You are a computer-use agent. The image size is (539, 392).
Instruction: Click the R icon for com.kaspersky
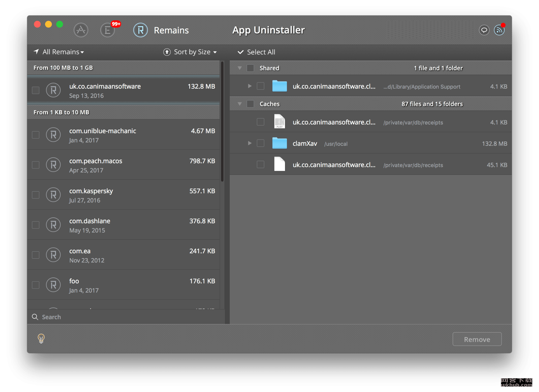pos(53,195)
